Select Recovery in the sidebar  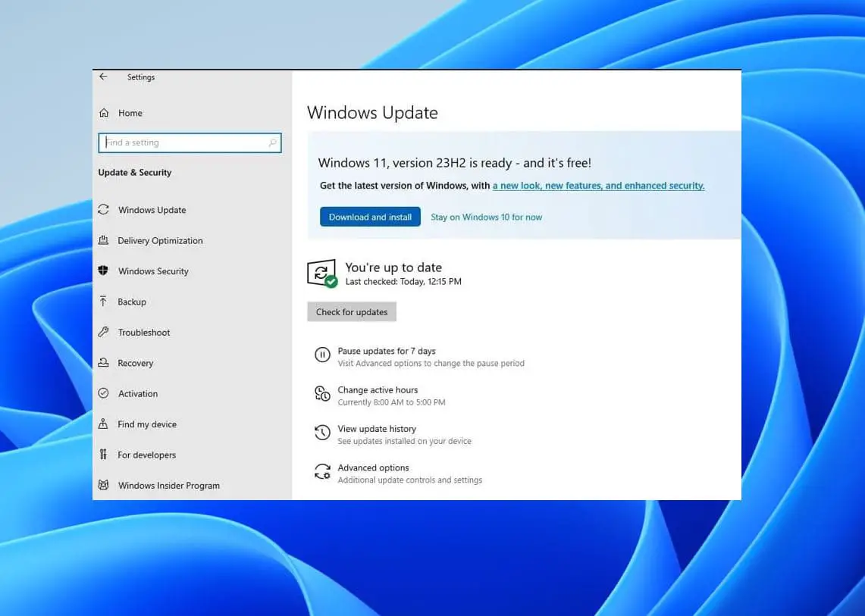136,363
